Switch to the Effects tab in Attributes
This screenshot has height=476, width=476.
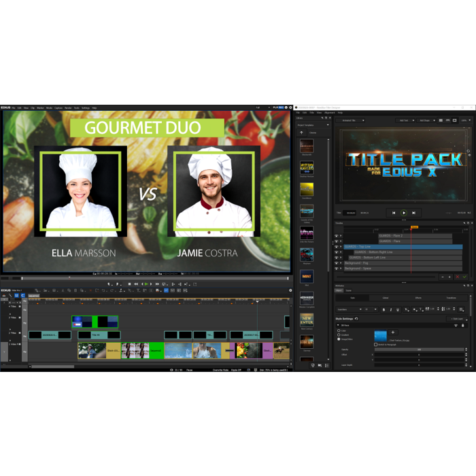418,298
